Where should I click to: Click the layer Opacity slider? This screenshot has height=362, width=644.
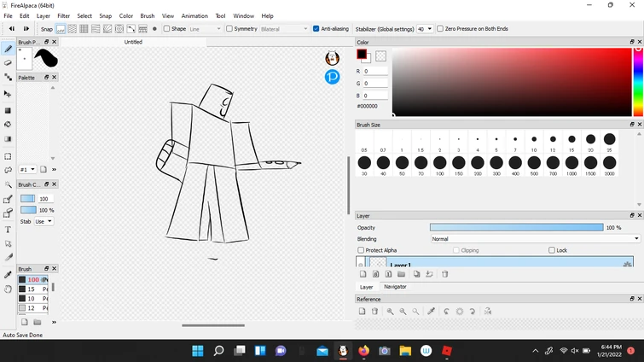point(516,228)
